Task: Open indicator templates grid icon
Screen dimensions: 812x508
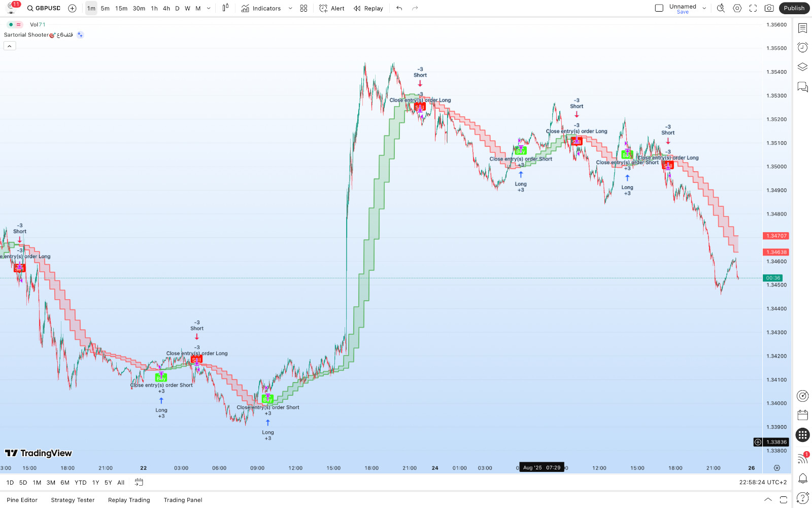Action: [x=303, y=8]
